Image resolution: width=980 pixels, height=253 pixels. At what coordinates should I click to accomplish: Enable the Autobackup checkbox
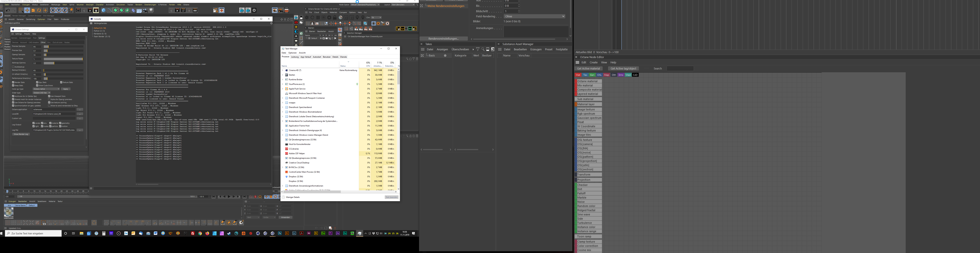[x=13, y=67]
